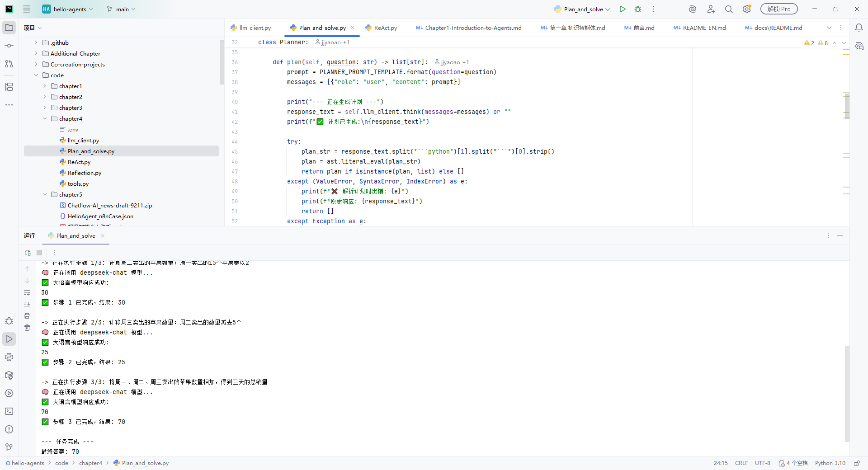The width and height of the screenshot is (868, 470).
Task: Toggle read-only lock icon in status bar
Action: tap(857, 463)
